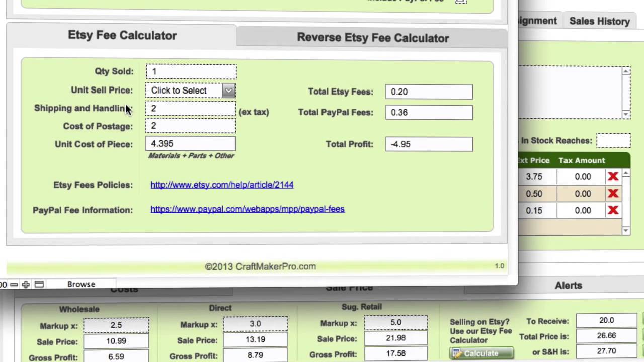Viewport: 644px width, 362px height.
Task: Click the Sug. Retail heading in back window
Action: [x=362, y=306]
